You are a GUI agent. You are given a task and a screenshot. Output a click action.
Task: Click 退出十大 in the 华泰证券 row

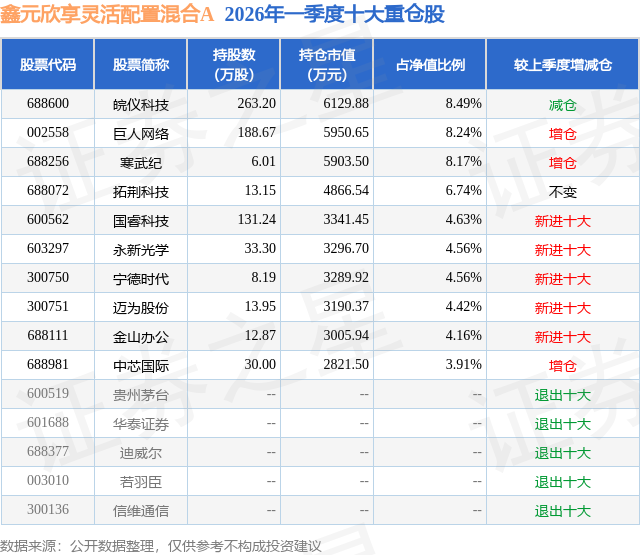tap(562, 424)
